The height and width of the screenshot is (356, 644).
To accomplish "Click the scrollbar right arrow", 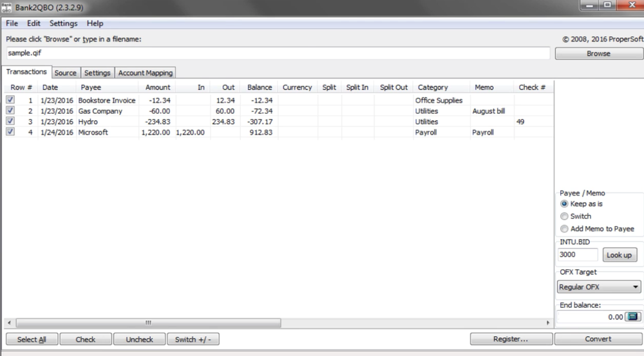I will click(547, 323).
